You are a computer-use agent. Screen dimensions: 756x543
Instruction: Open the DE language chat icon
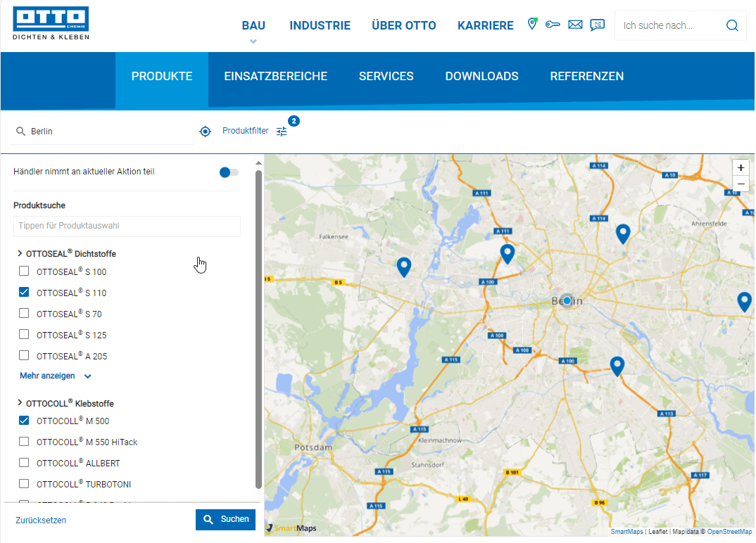pyautogui.click(x=598, y=25)
